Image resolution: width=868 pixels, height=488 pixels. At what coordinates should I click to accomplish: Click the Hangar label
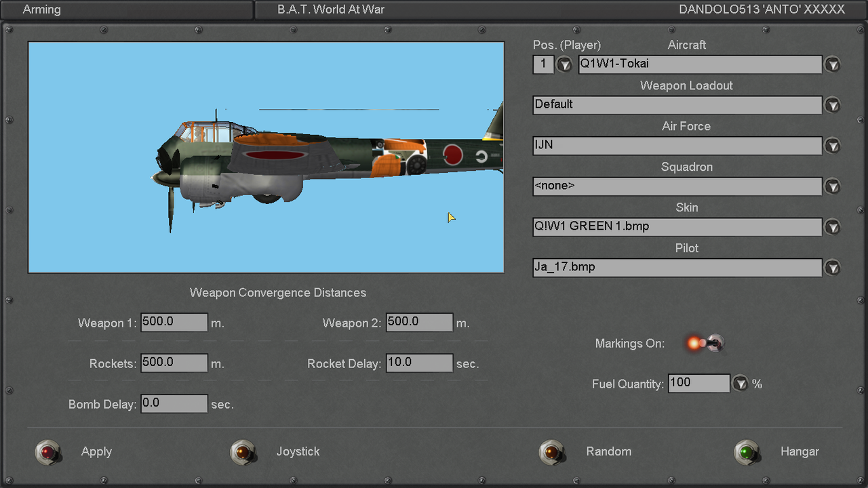800,451
